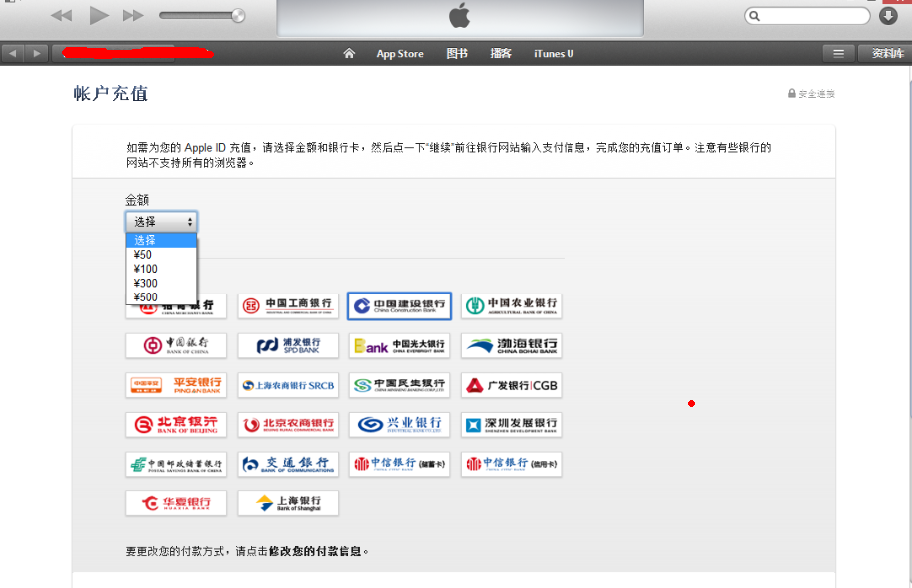
Task: Choose the 选择 placeholder option
Action: tap(161, 240)
